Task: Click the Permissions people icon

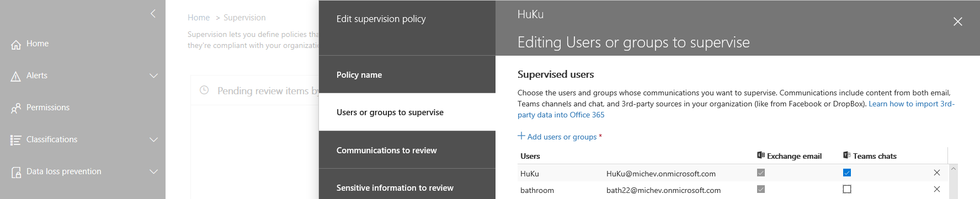Action: [16, 109]
